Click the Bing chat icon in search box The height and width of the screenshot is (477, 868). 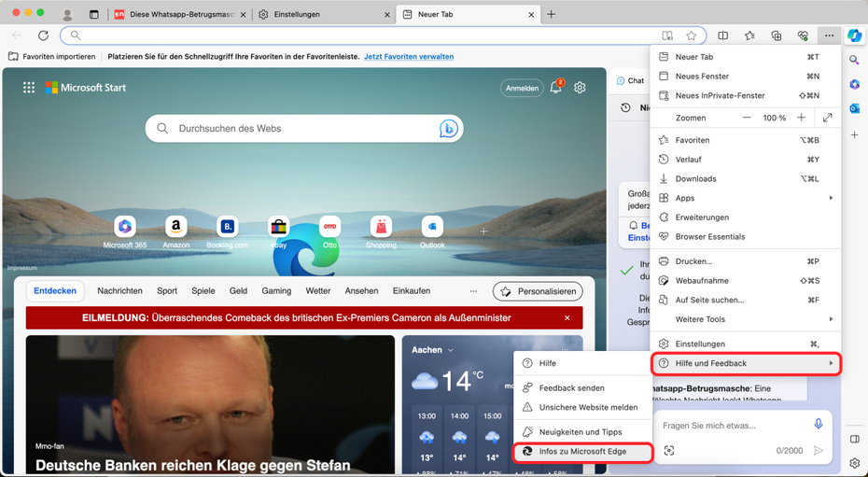448,129
